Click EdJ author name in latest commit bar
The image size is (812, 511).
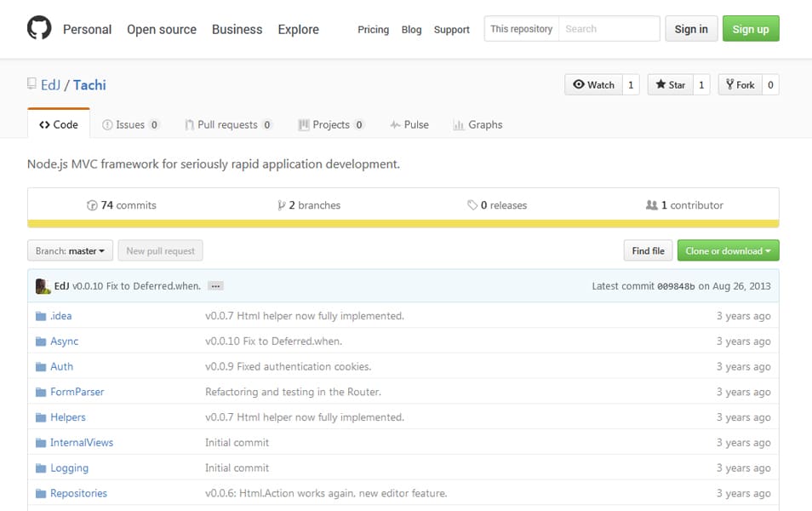[61, 286]
